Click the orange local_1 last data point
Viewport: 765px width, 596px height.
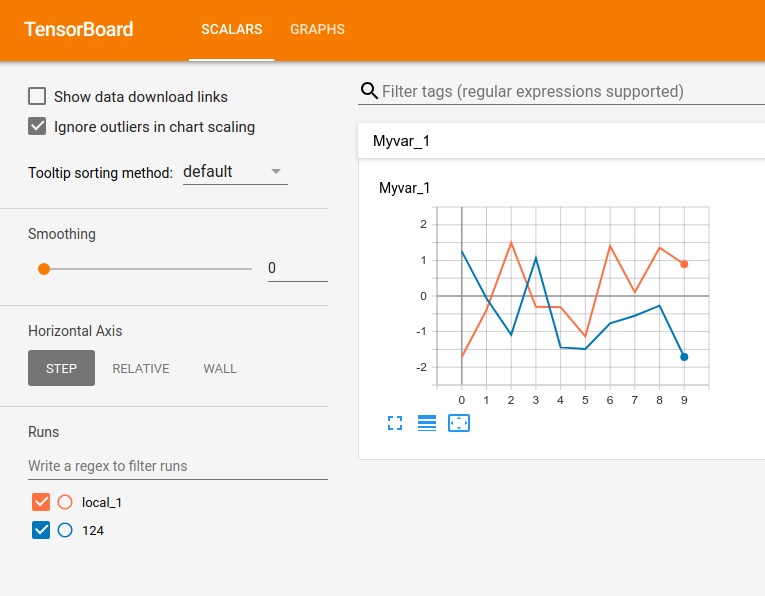click(684, 264)
